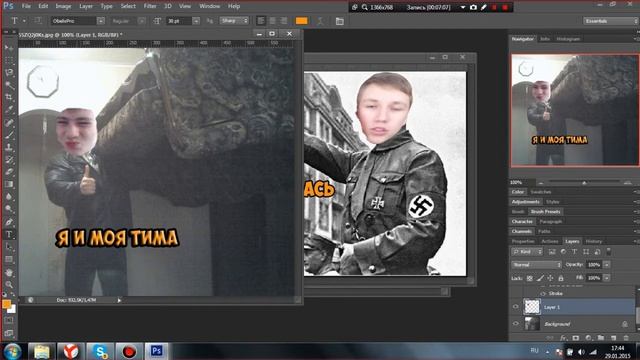Open the Normal blend mode dropdown
The height and width of the screenshot is (360, 640).
(x=537, y=265)
